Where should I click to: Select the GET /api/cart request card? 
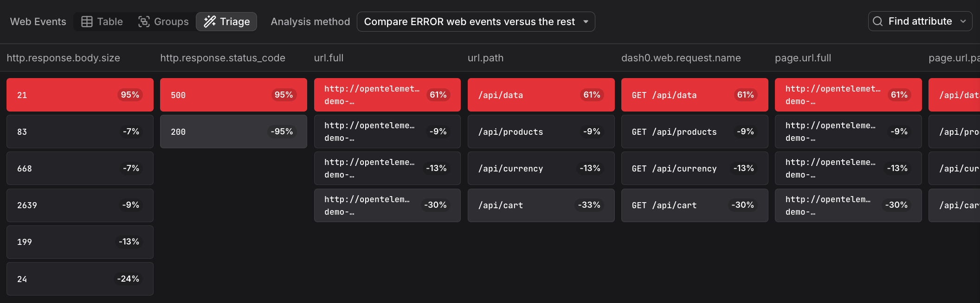pos(695,205)
